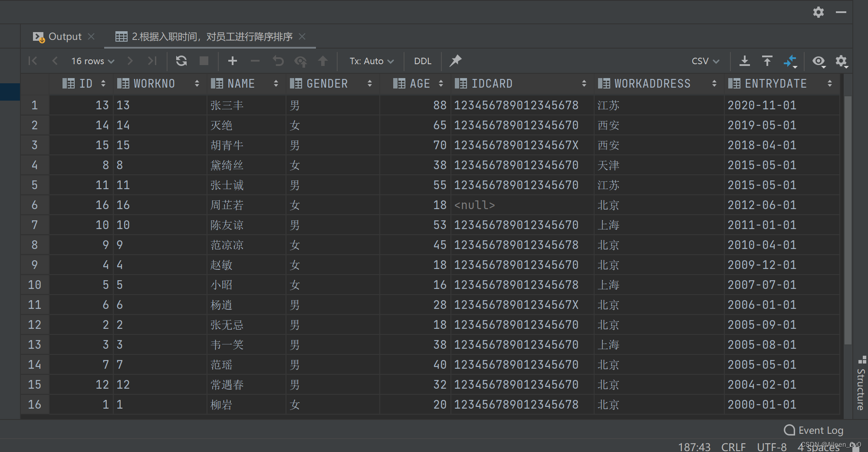868x452 pixels.
Task: Add a new row with the plus icon
Action: click(x=233, y=61)
